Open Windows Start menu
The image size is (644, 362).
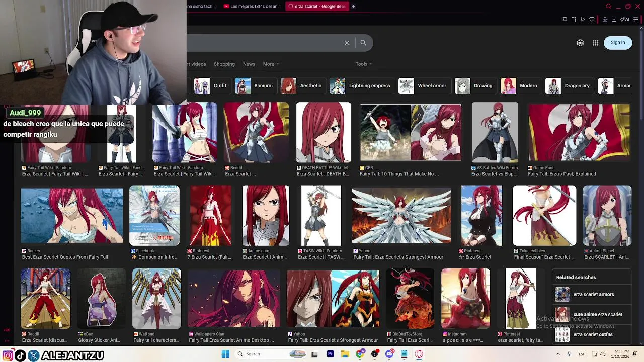(x=225, y=354)
